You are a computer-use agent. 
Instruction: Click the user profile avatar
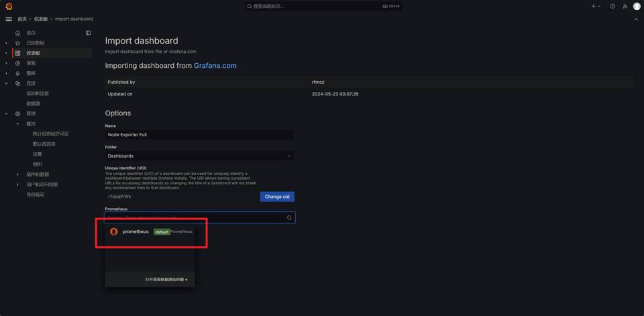click(x=637, y=6)
